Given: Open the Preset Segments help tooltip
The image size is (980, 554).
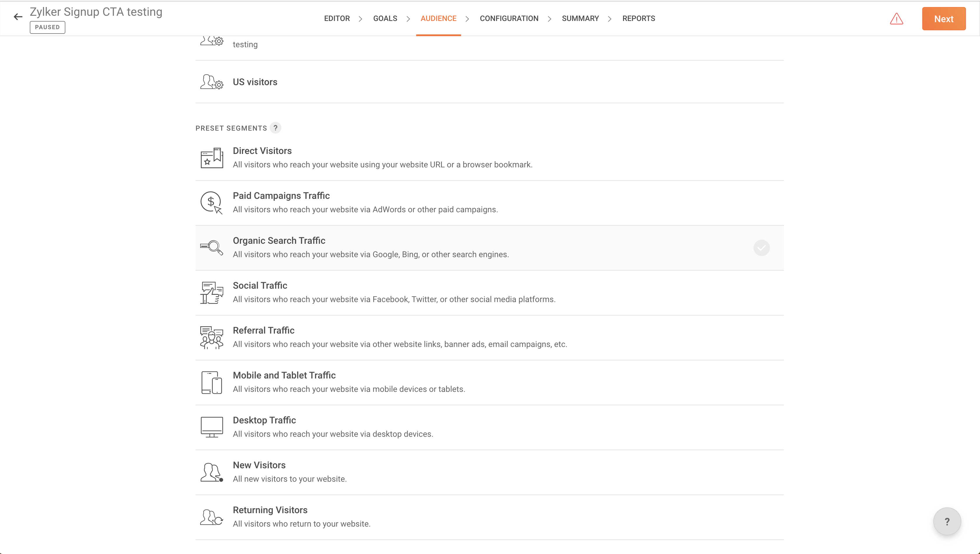Looking at the screenshot, I should tap(275, 128).
